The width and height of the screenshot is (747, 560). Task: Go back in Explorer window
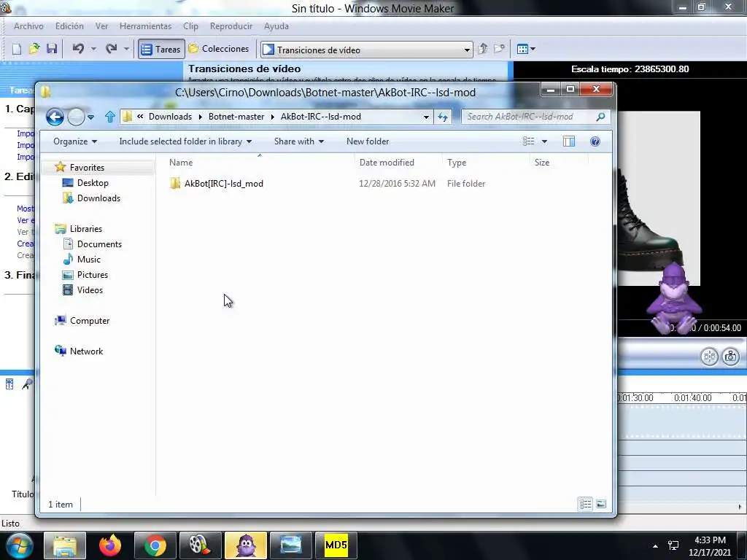[55, 117]
